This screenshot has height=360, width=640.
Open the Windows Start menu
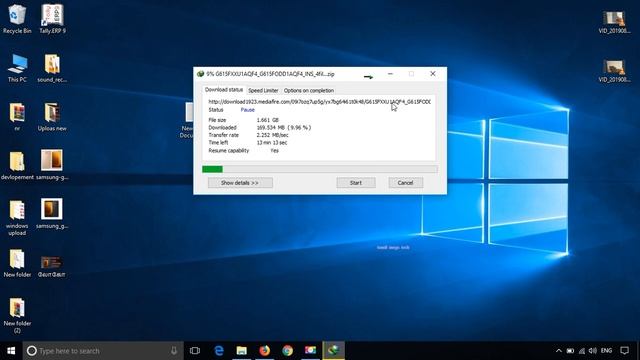[11, 351]
